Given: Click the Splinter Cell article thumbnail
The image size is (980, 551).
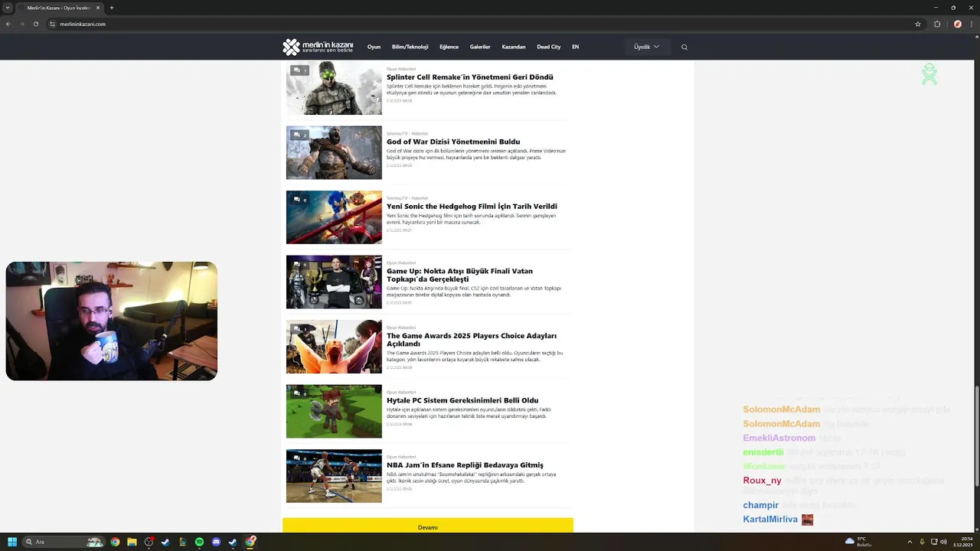Looking at the screenshot, I should [x=334, y=88].
